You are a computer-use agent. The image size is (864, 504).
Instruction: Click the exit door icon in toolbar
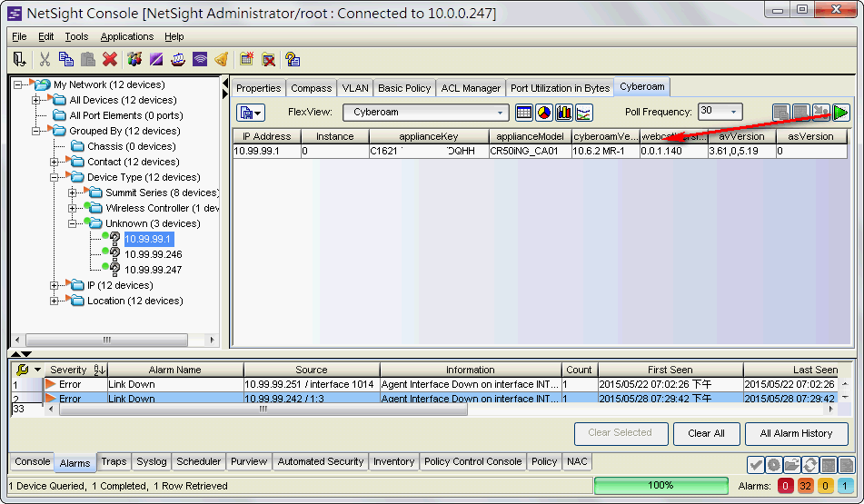point(19,59)
